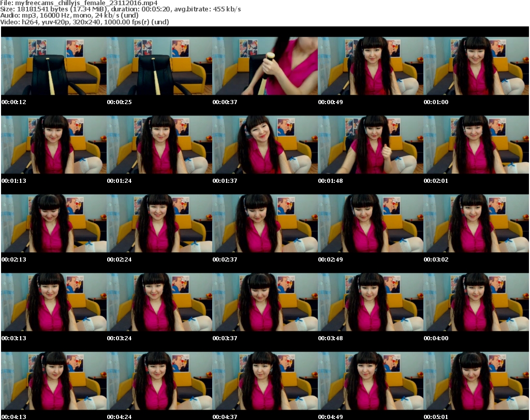
Task: Click the thumbnail frame at 00:01:00
Action: pos(476,66)
